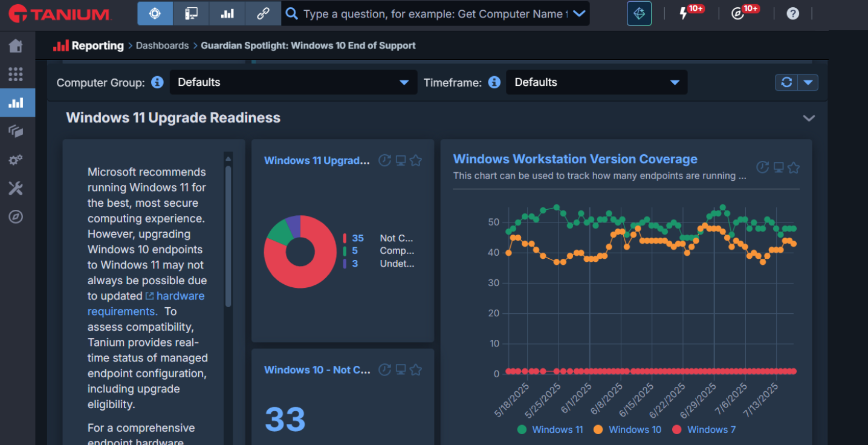Open the compass explore icon in sidebar

[x=16, y=216]
